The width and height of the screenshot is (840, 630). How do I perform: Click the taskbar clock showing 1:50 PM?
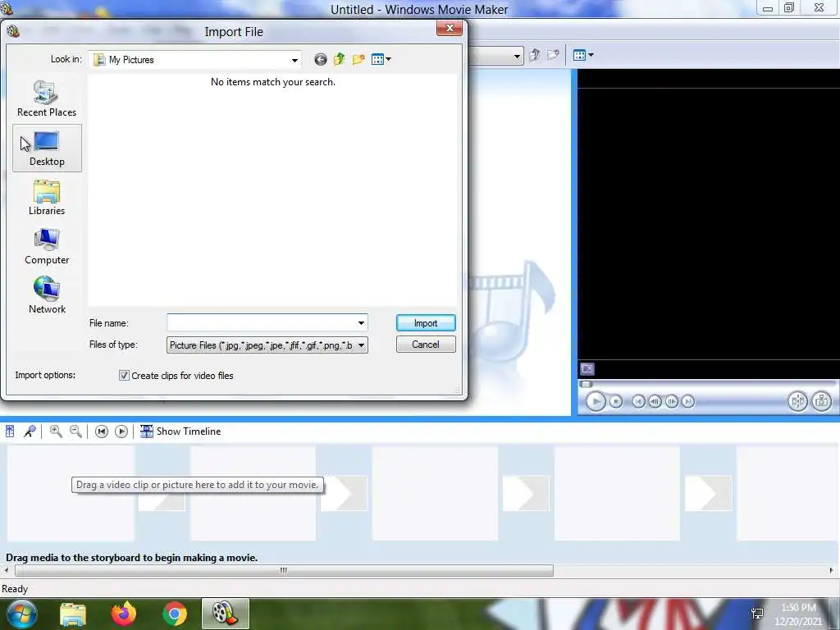point(798,614)
